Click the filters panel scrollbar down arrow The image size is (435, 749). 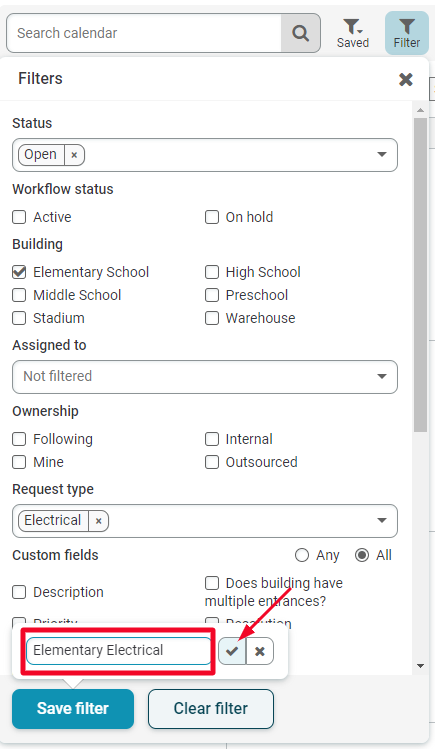pos(421,666)
